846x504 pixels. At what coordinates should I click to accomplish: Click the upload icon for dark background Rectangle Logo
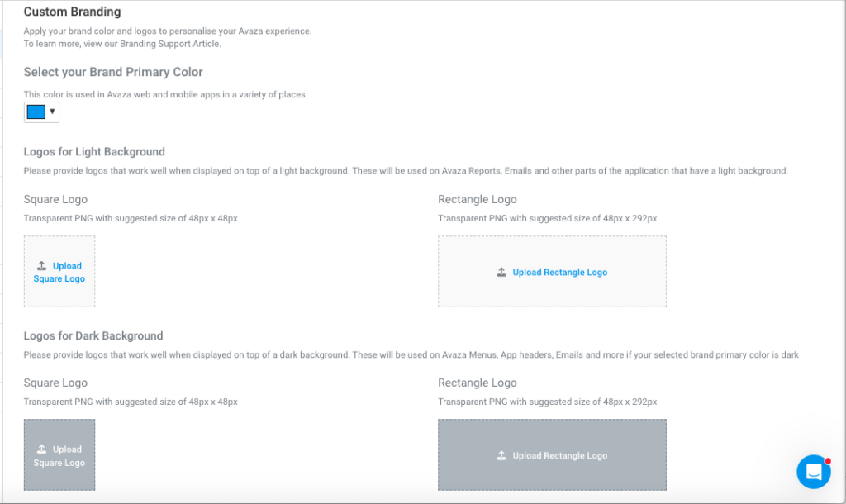[x=501, y=454]
